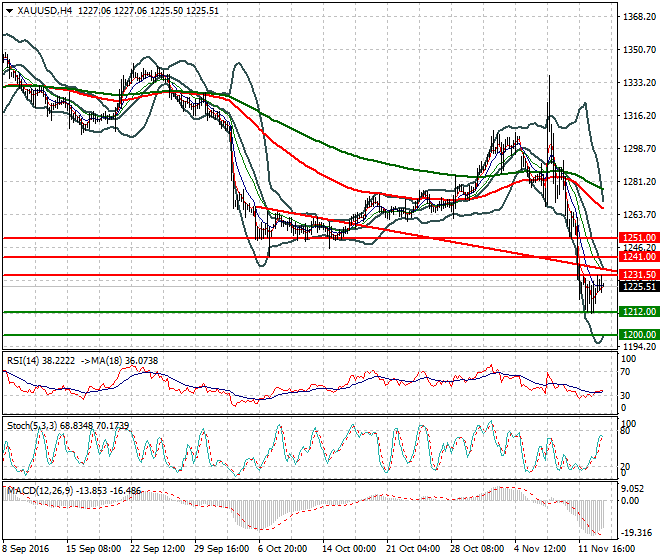Click the 1350.70 price scale value

tap(639, 50)
